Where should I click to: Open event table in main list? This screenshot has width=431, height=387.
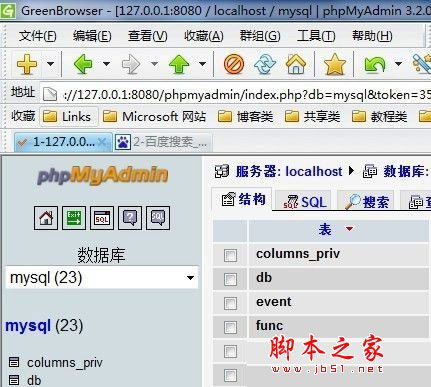273,302
